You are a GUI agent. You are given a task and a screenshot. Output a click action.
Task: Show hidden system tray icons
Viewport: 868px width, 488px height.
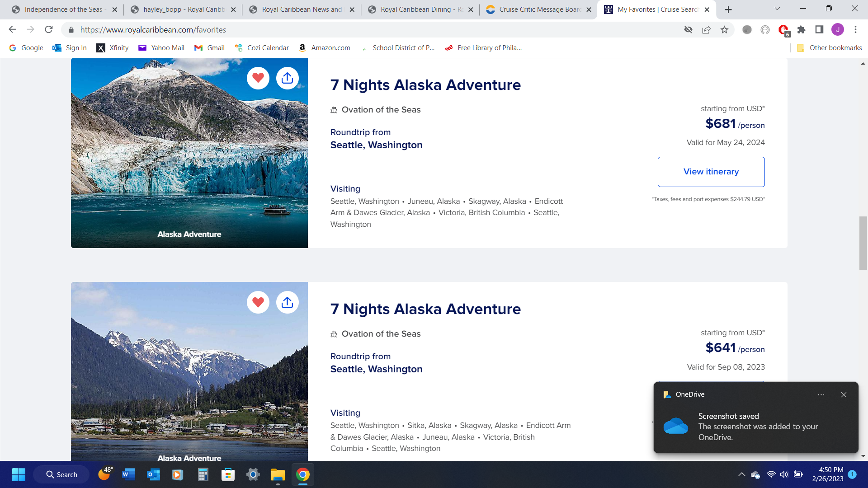pyautogui.click(x=741, y=474)
